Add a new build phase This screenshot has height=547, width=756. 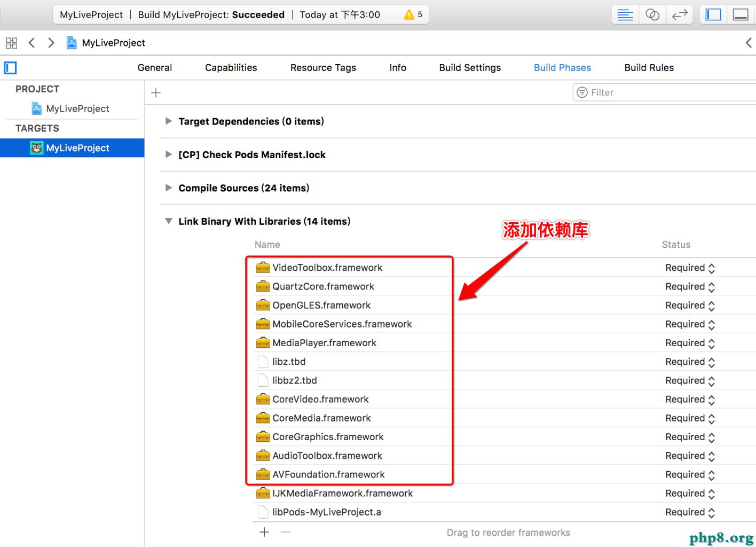pos(156,93)
